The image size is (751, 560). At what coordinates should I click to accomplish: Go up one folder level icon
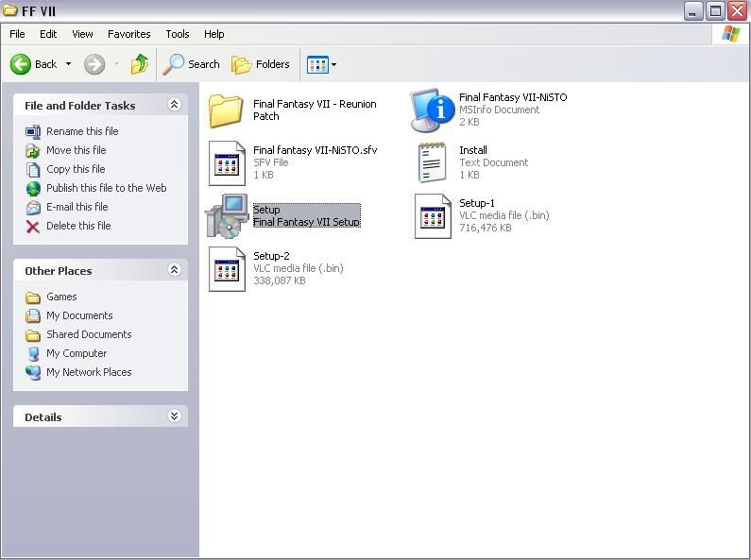(140, 64)
